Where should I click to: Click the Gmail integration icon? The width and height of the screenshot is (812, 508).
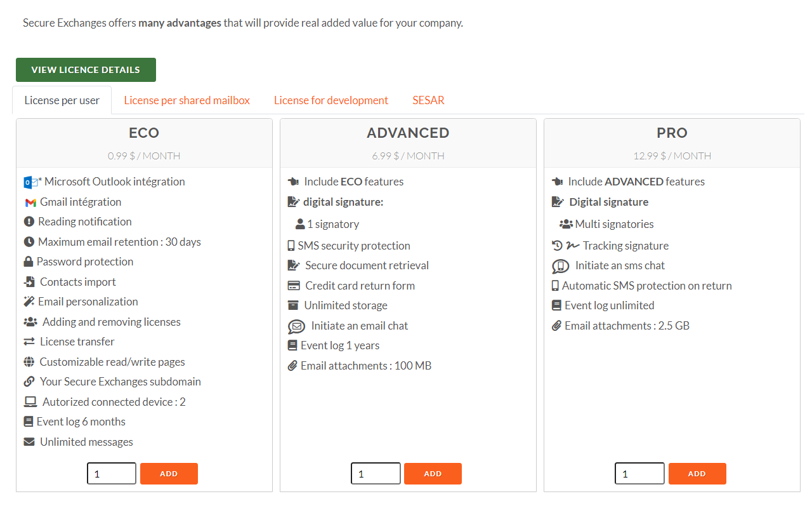pyautogui.click(x=30, y=203)
